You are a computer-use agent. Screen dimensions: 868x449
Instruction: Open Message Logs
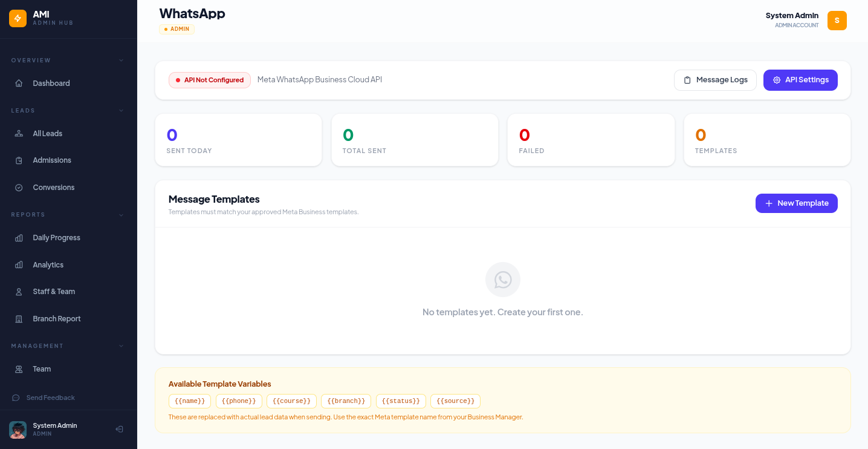pos(715,80)
